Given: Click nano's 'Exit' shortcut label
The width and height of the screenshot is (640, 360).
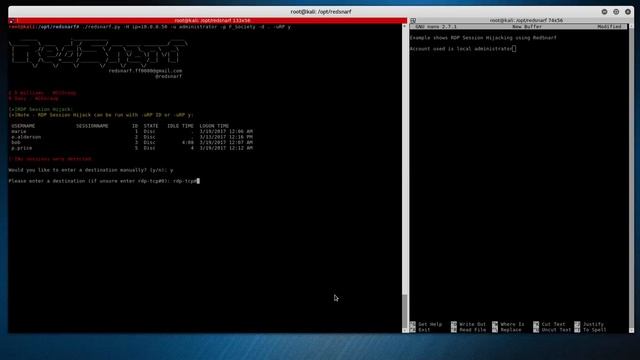Looking at the screenshot, I should (x=424, y=330).
